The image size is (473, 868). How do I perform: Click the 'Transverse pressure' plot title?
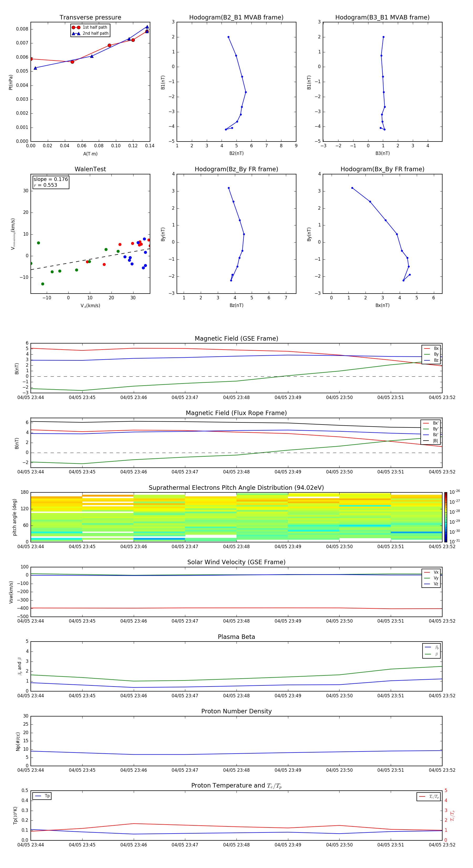tap(90, 17)
